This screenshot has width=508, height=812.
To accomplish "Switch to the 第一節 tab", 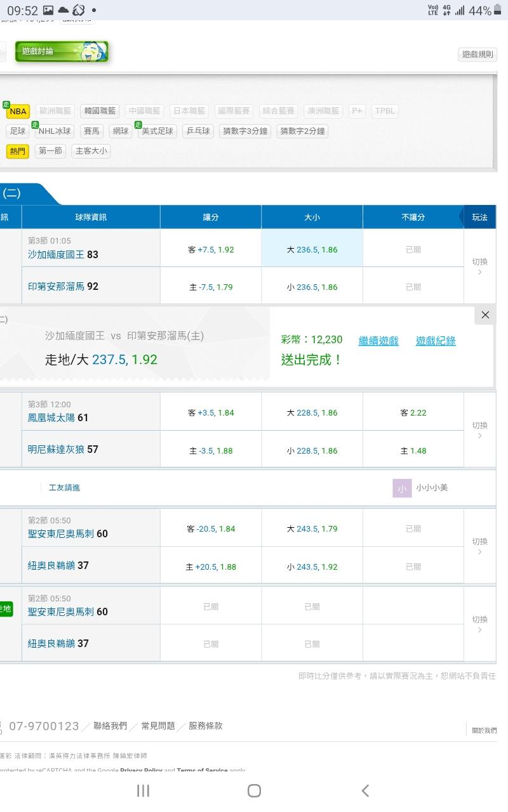I will [x=50, y=151].
